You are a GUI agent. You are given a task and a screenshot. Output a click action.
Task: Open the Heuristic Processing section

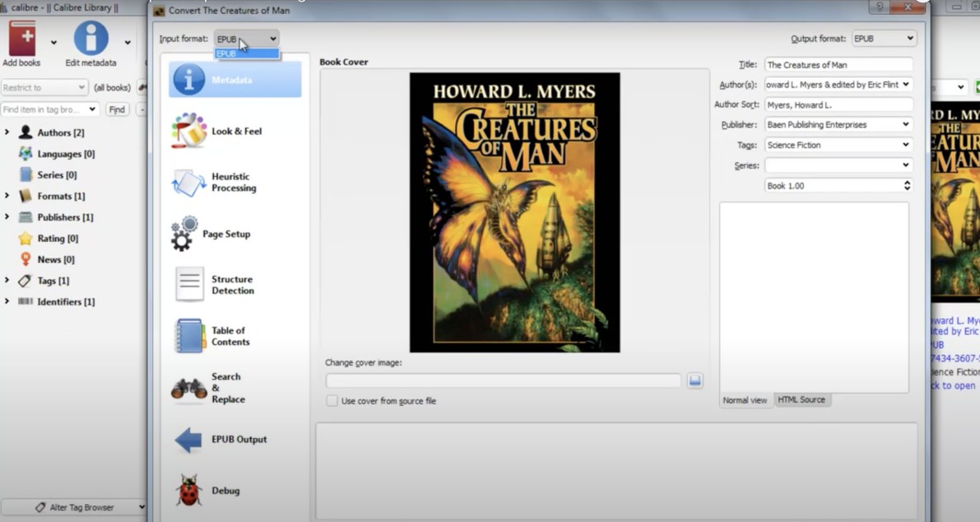coord(235,182)
